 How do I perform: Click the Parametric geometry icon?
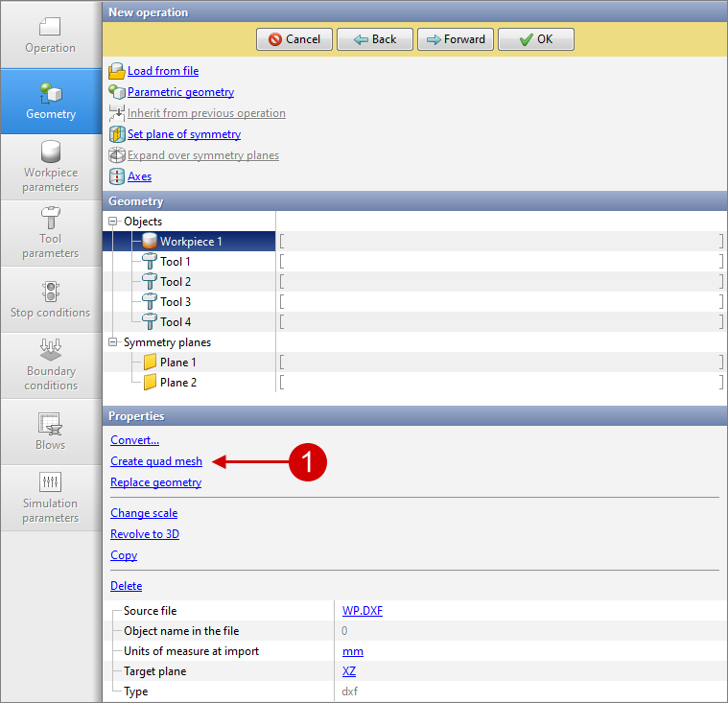tap(117, 92)
